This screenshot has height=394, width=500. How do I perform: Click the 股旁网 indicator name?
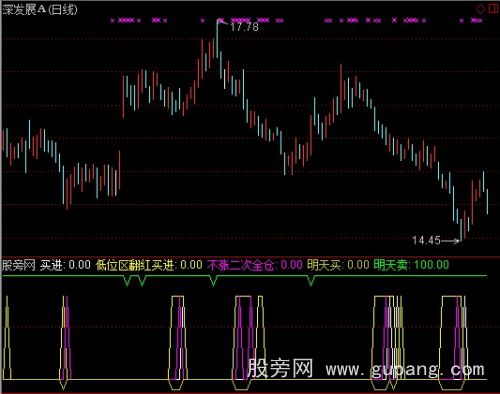(19, 265)
